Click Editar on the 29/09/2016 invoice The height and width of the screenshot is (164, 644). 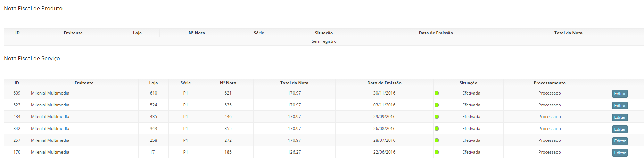620,117
